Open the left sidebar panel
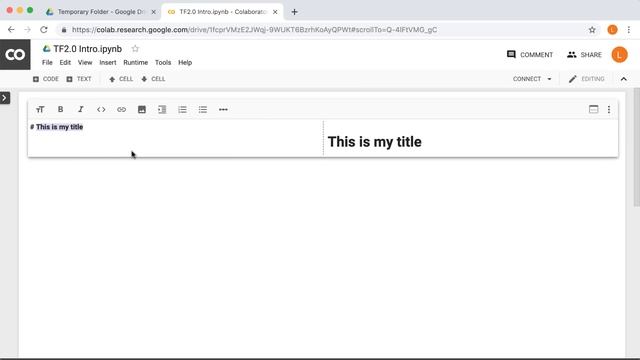This screenshot has height=360, width=640. click(4, 98)
